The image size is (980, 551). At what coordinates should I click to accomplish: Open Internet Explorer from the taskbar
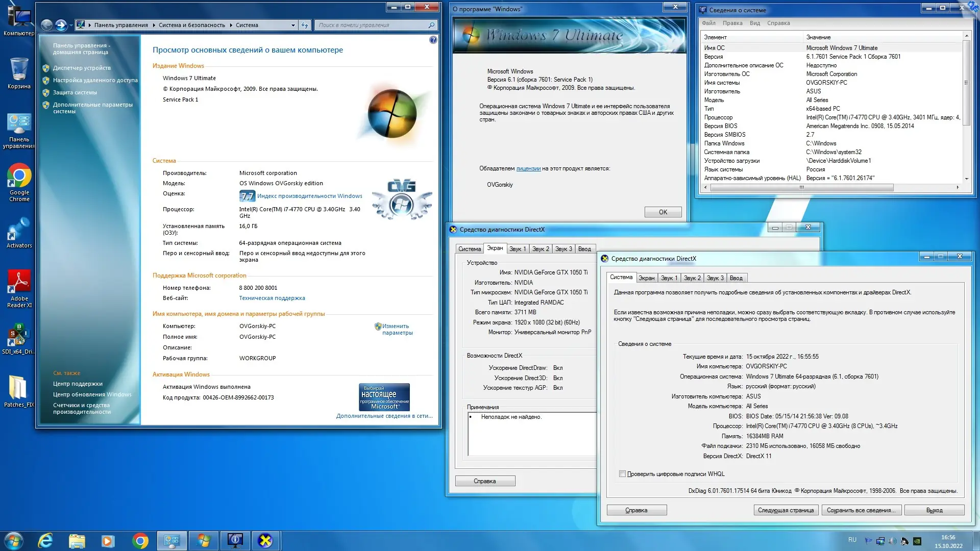pos(45,541)
